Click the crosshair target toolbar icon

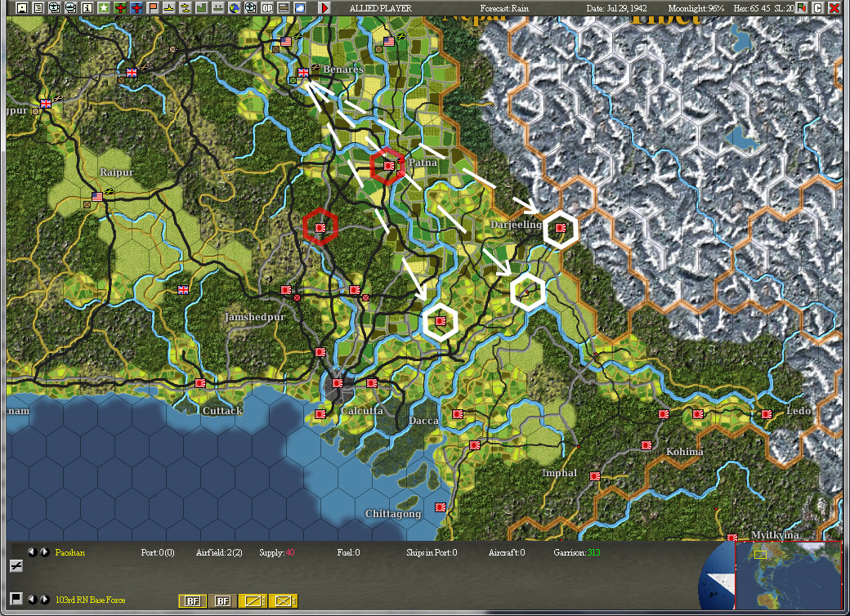tap(250, 7)
